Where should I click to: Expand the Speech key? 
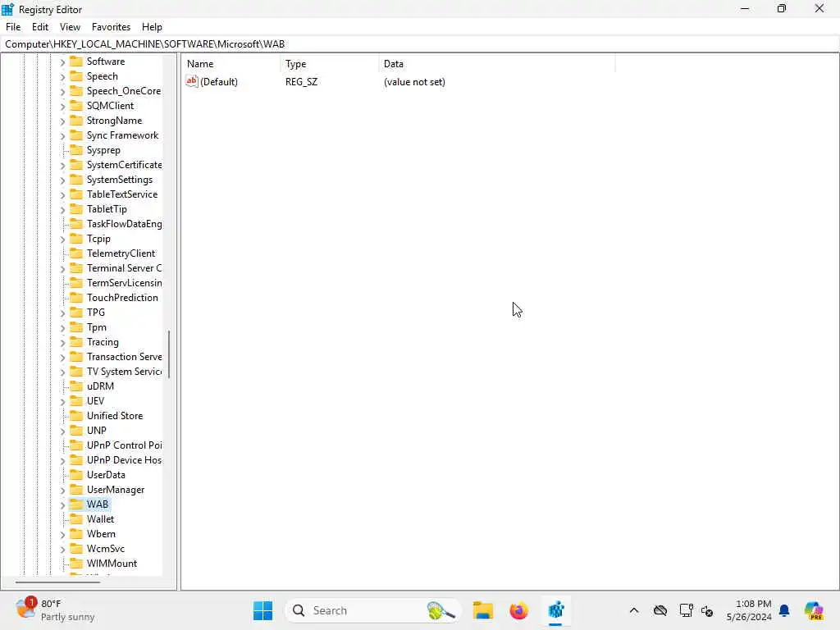tap(62, 76)
